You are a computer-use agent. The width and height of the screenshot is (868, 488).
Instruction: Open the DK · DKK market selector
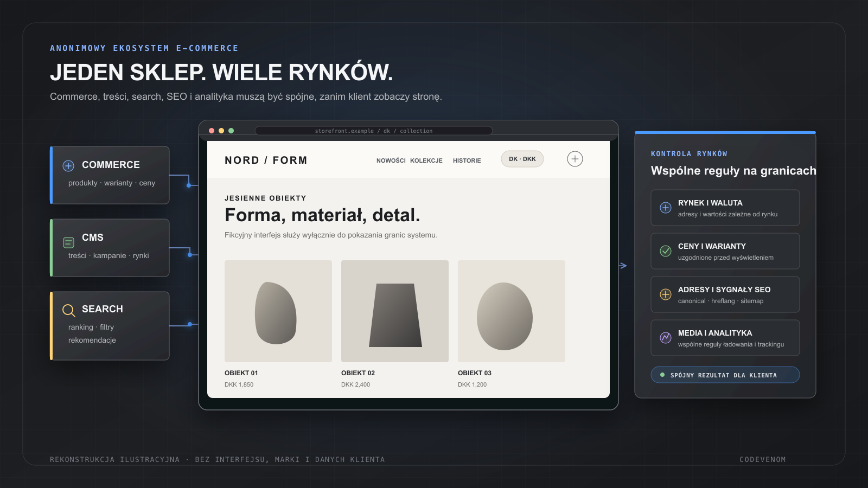[522, 159]
